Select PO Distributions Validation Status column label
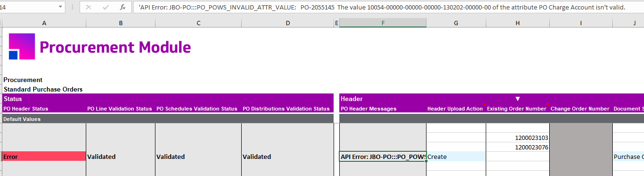The width and height of the screenshot is (644, 176). click(286, 109)
